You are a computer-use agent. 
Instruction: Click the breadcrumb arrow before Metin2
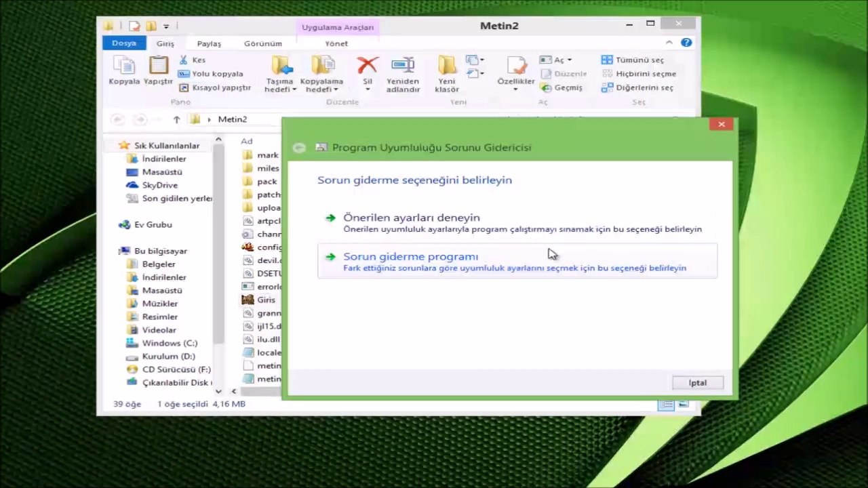209,119
